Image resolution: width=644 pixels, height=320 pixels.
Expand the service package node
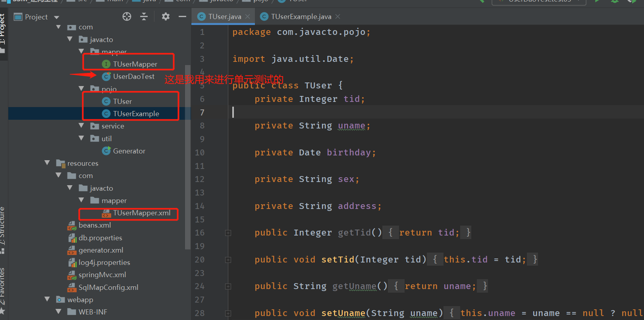coord(81,126)
